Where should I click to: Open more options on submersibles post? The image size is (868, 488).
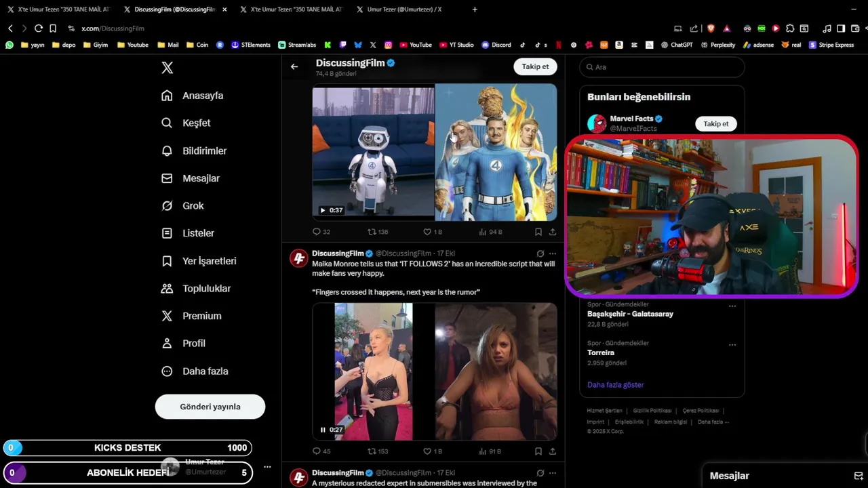(x=553, y=473)
